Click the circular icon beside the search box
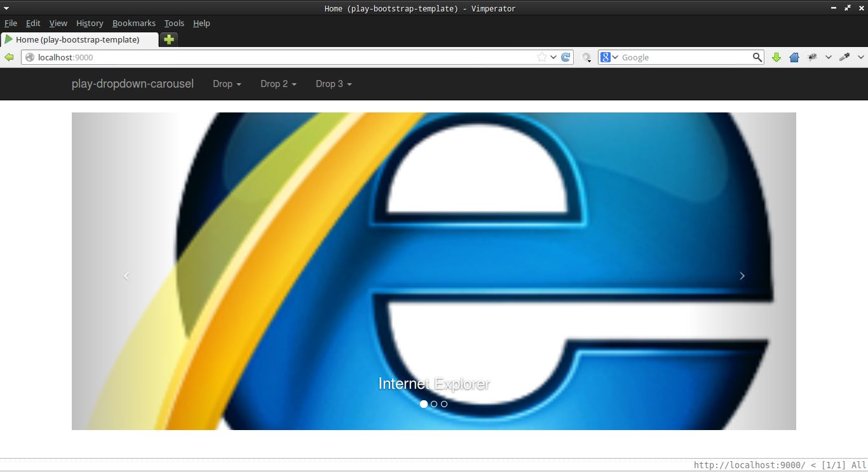This screenshot has width=868, height=472. click(587, 57)
